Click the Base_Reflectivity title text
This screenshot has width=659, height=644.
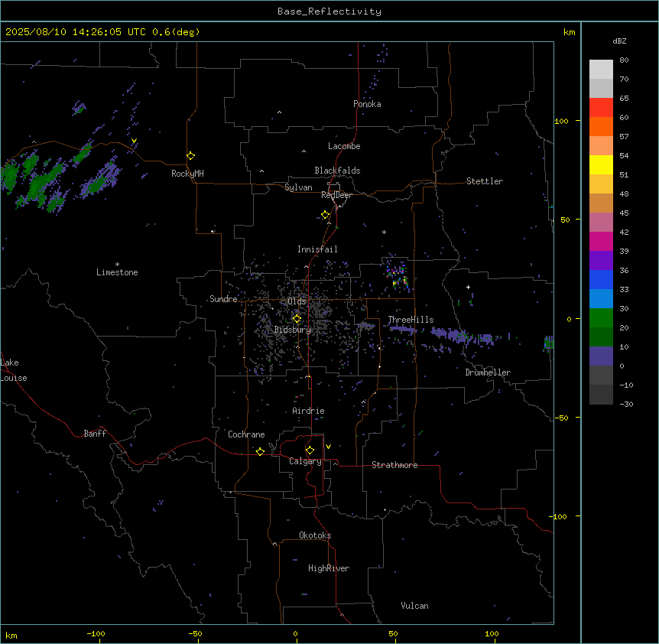click(329, 11)
